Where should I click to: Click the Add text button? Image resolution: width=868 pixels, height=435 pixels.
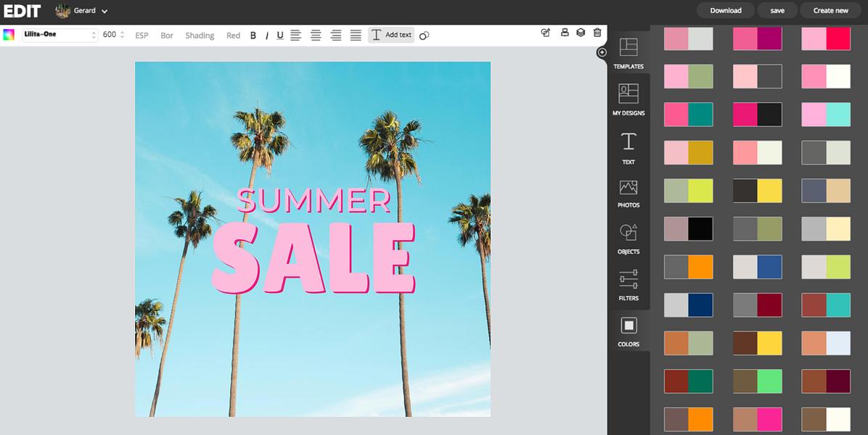[x=391, y=35]
